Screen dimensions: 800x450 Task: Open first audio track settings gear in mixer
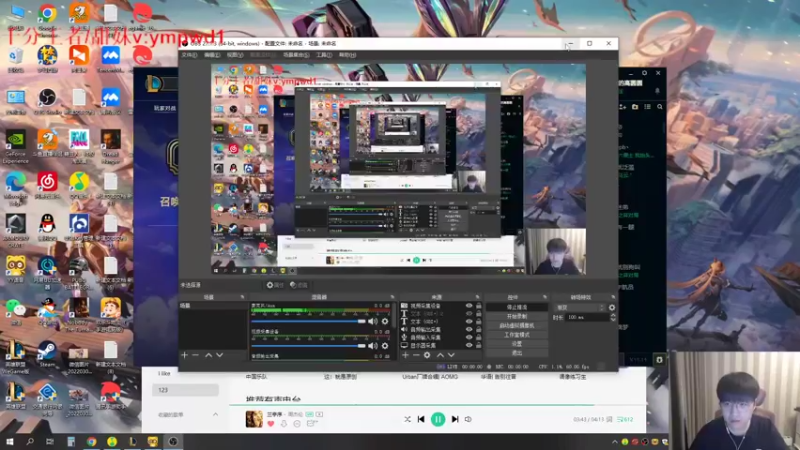pyautogui.click(x=385, y=321)
